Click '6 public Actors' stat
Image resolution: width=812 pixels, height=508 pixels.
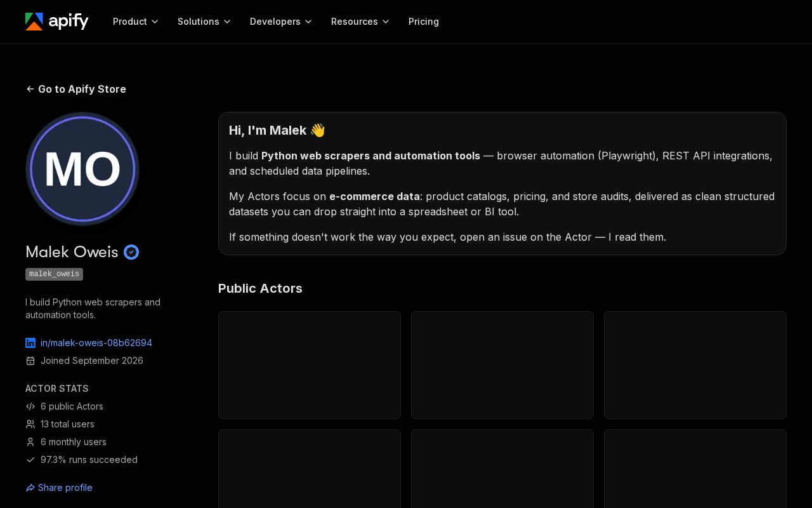[x=72, y=406]
